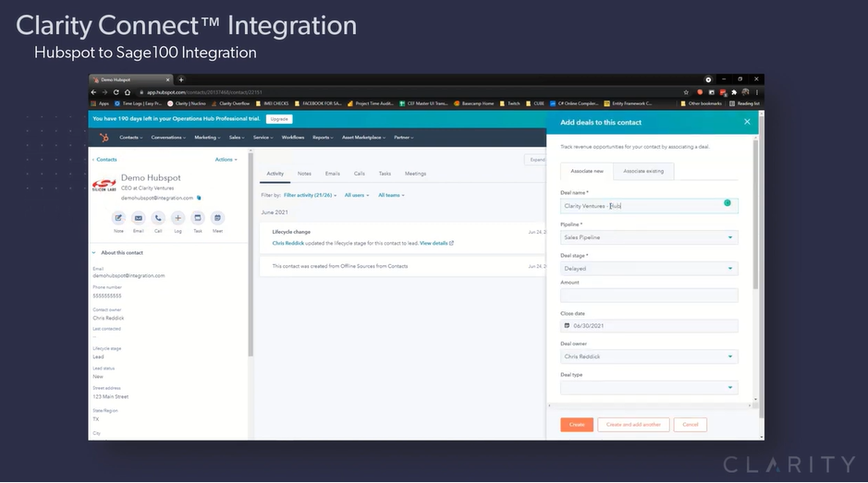The height and width of the screenshot is (483, 868).
Task: Close the Add deals to this contact panel
Action: coord(747,122)
